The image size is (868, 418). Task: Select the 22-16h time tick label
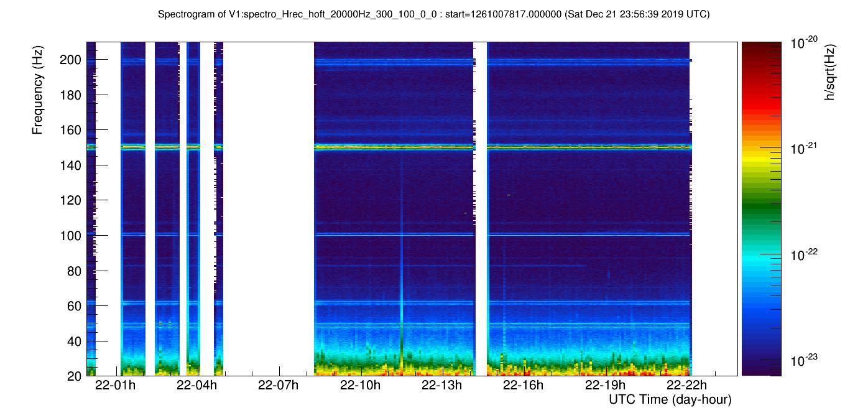(x=524, y=386)
